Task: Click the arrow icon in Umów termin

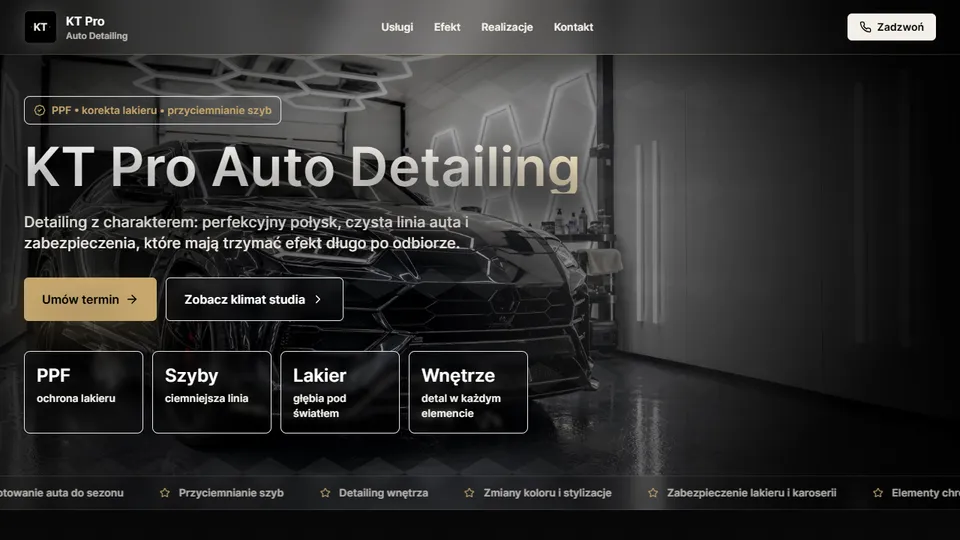Action: click(x=132, y=299)
